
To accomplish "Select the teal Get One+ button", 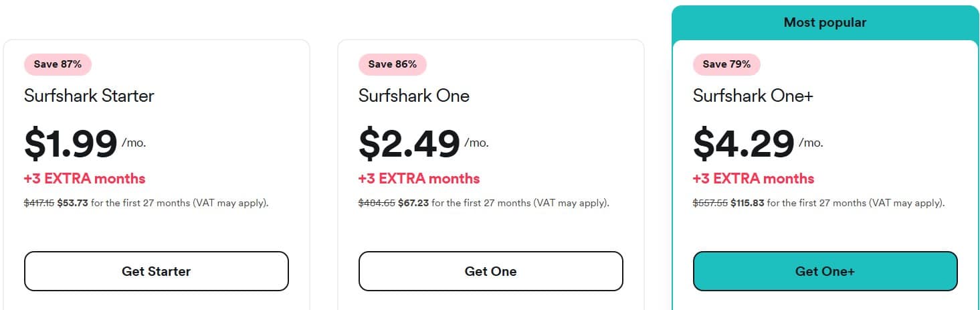I will (x=825, y=271).
